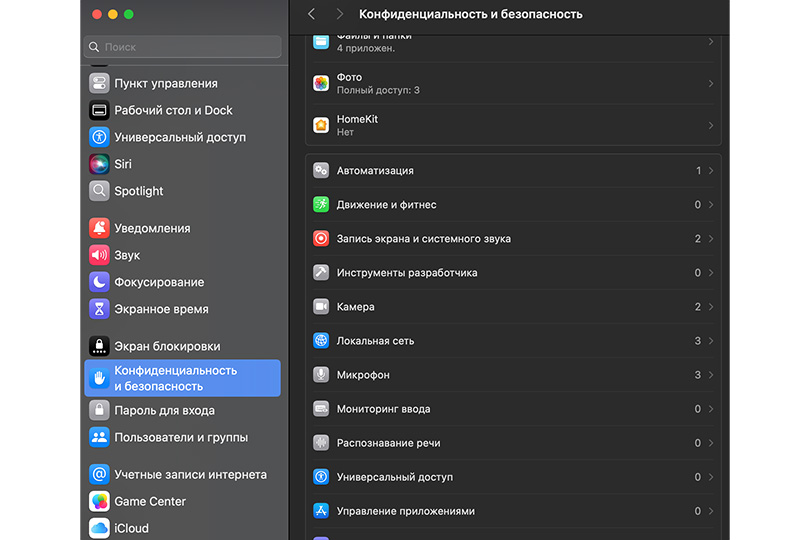
Task: Select Пункт управления in sidebar
Action: [x=182, y=83]
